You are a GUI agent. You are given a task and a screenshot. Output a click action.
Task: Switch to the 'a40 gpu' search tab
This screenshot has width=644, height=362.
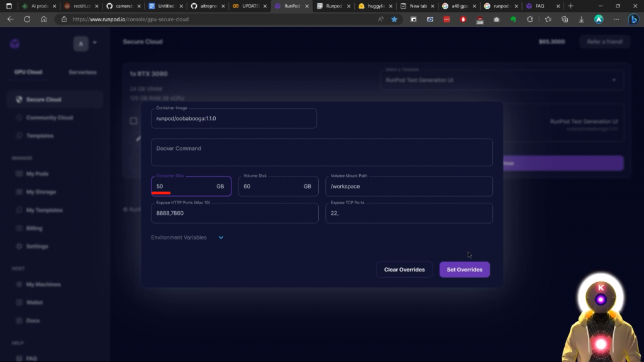458,6
